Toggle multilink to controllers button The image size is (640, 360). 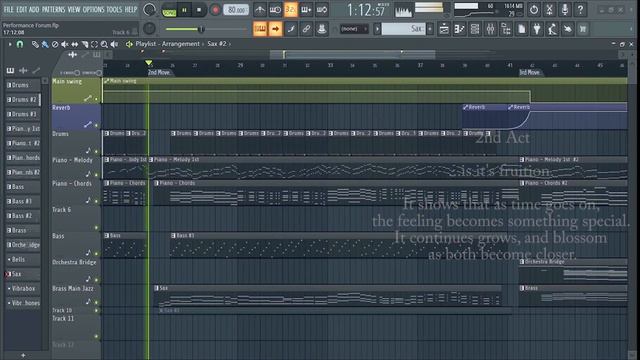coord(306,29)
